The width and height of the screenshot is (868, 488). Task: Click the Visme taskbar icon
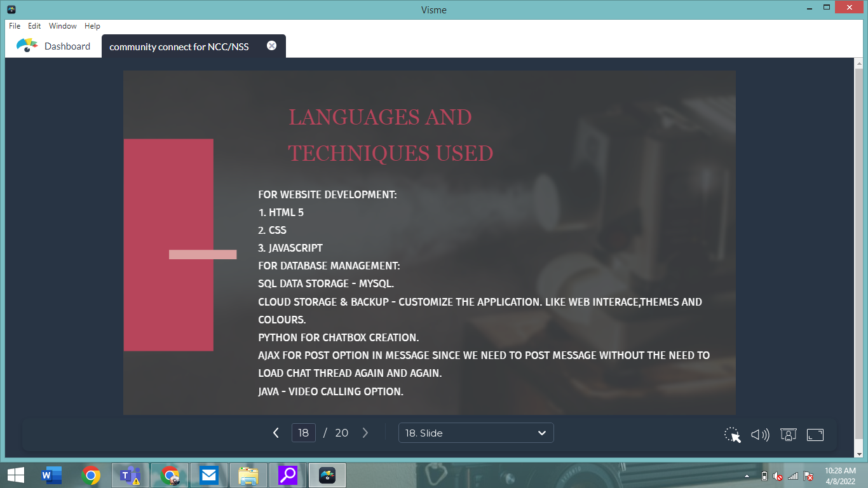[327, 475]
